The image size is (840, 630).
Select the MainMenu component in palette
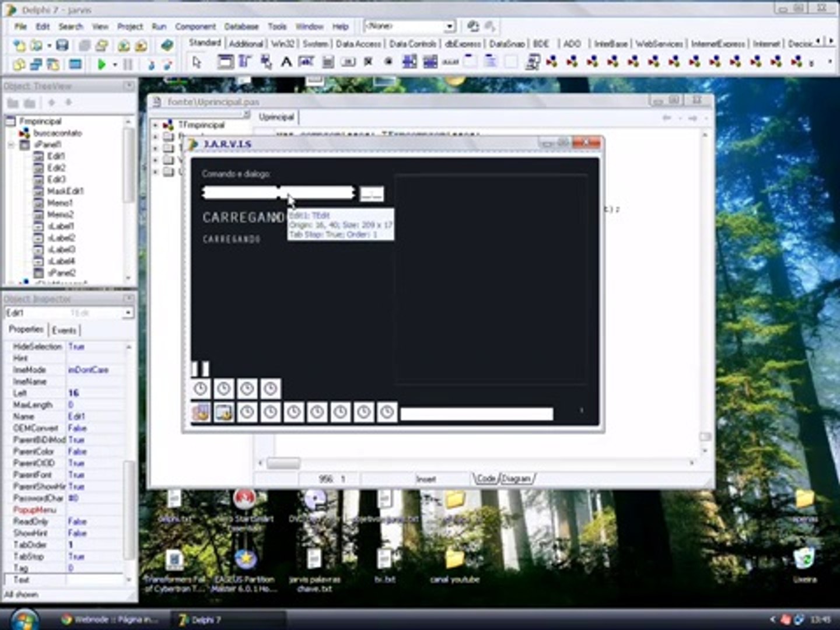(x=246, y=62)
